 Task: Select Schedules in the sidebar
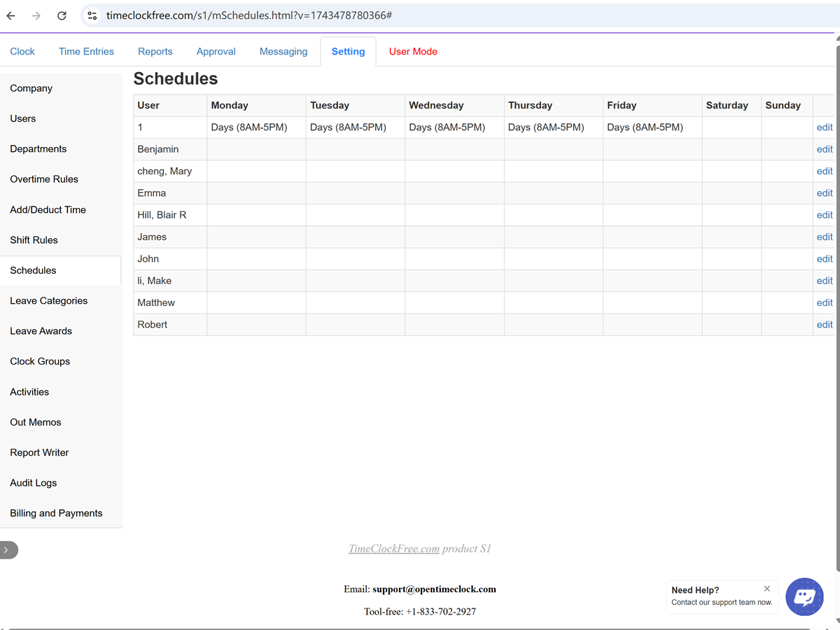(61, 270)
